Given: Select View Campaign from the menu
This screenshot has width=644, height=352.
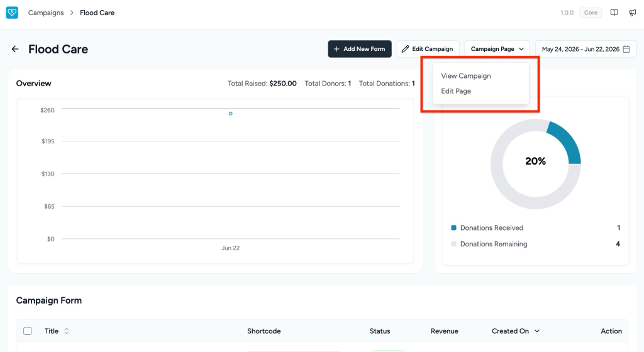Looking at the screenshot, I should click(466, 76).
